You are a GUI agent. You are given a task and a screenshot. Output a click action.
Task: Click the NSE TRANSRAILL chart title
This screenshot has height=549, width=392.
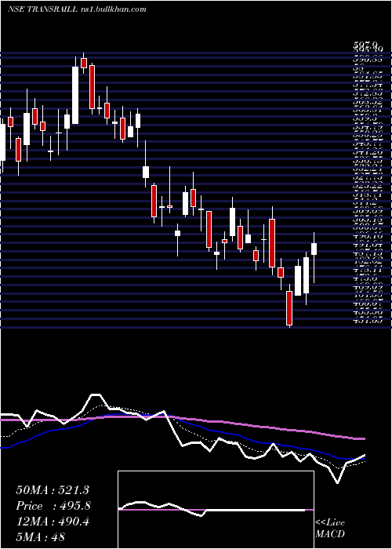(42, 9)
